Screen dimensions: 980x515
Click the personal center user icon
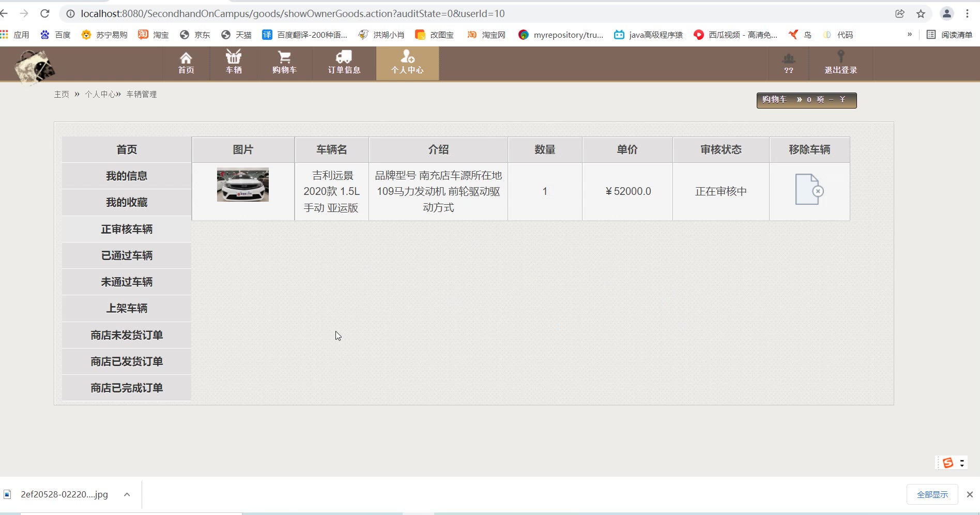point(407,56)
